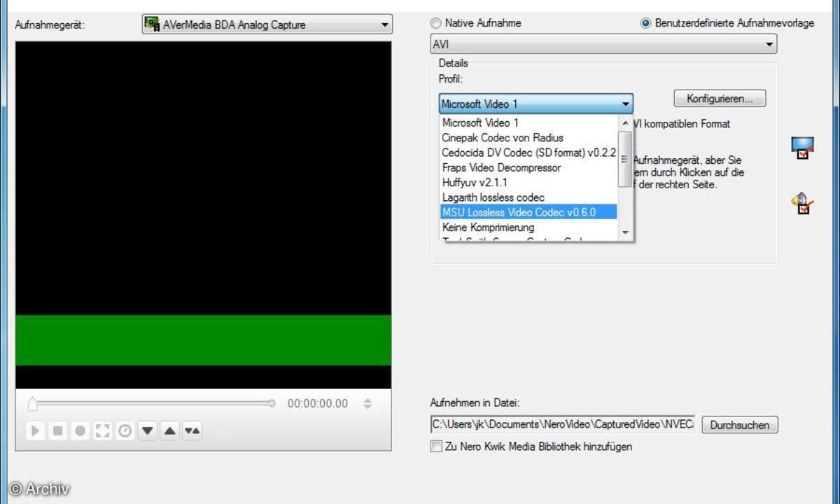Choose Keine Komprimierung in the codec list

[528, 227]
